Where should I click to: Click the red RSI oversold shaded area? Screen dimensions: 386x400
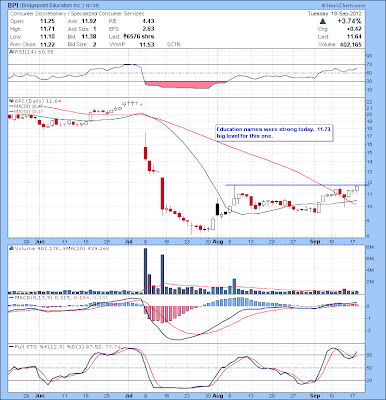pos(185,85)
